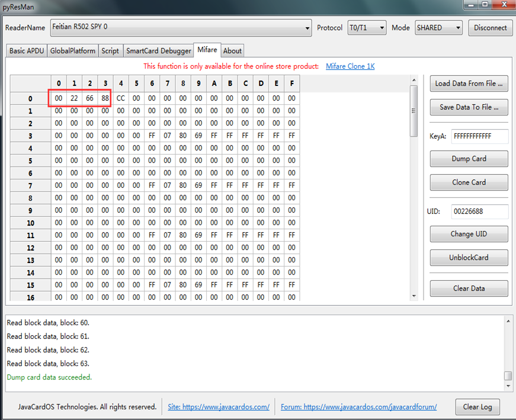Viewport: 516px width, 420px height.
Task: Focus the KeyA input field
Action: pos(479,136)
